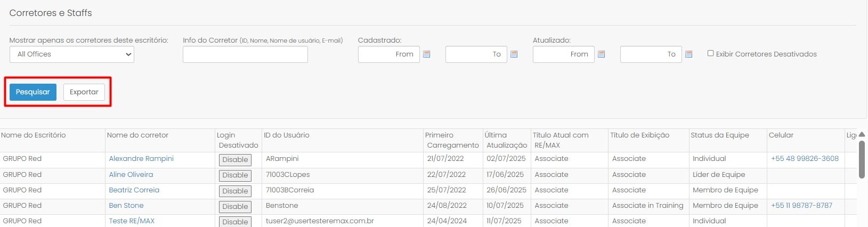Image resolution: width=868 pixels, height=227 pixels.
Task: Click scroll-up arrow at table top right
Action: pyautogui.click(x=862, y=134)
